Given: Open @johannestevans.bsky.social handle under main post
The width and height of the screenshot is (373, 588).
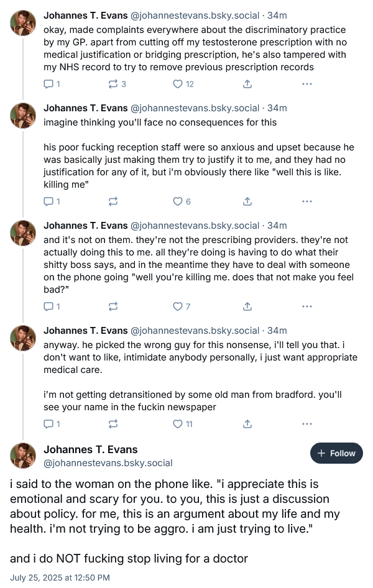Looking at the screenshot, I should point(108,463).
